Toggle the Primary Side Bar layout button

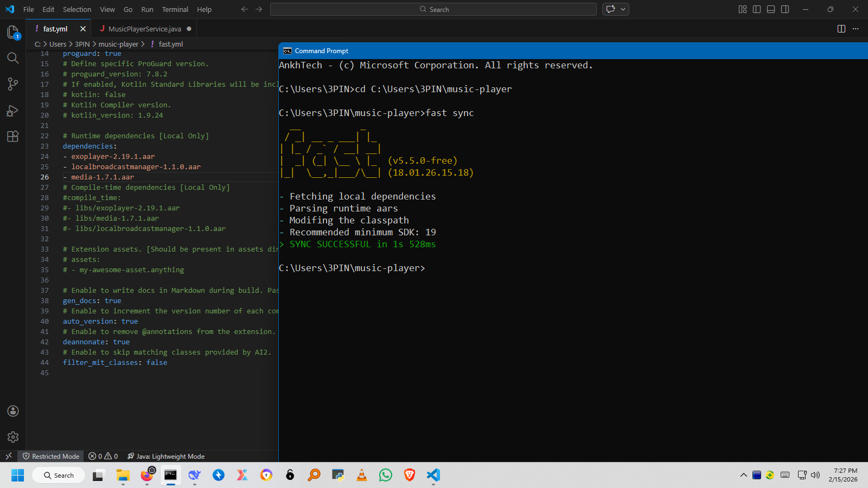[x=757, y=9]
